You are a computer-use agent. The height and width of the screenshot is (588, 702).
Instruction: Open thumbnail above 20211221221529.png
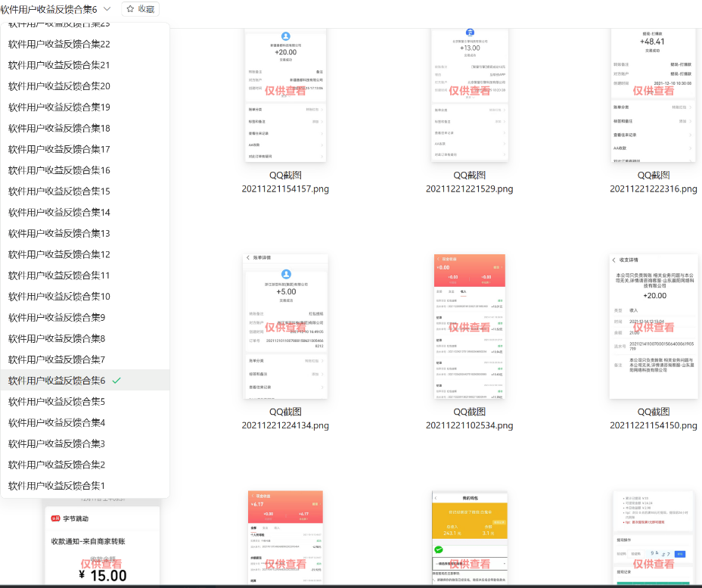469,95
